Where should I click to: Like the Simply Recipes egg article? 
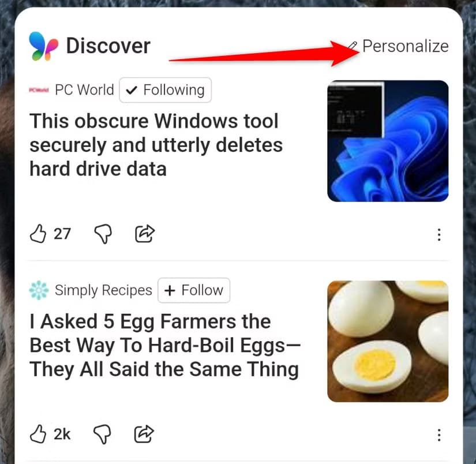[38, 433]
